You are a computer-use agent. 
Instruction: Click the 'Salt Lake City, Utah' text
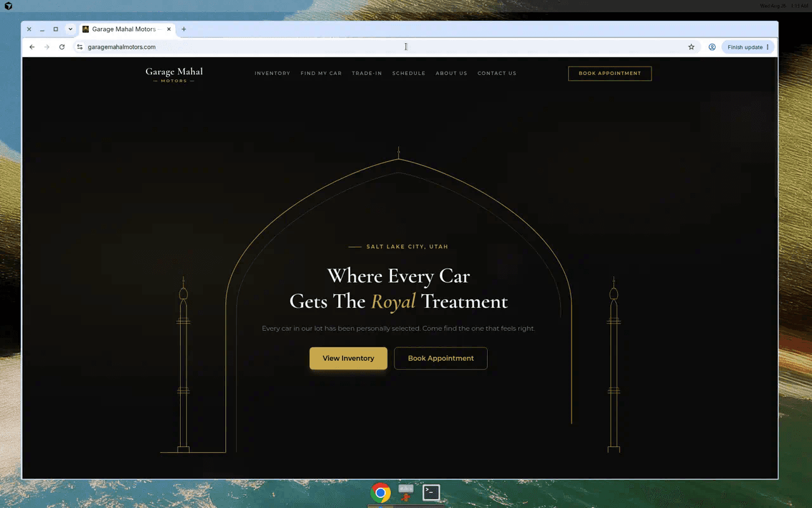pyautogui.click(x=407, y=246)
